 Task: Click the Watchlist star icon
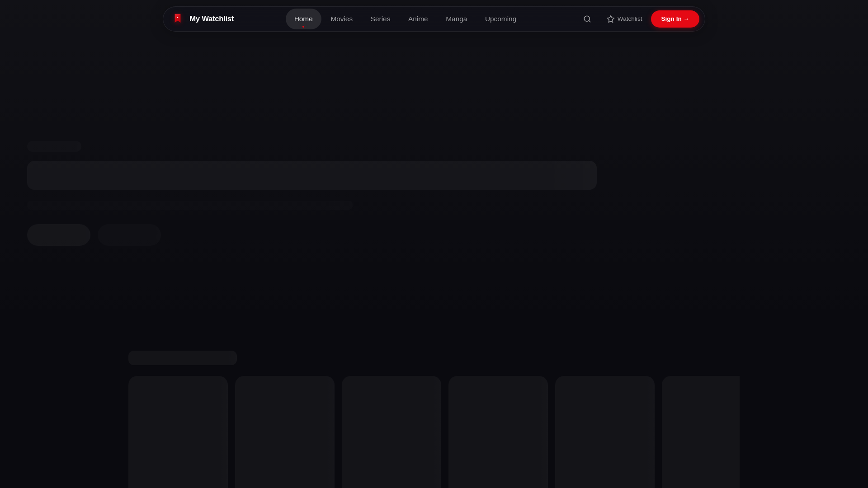pos(611,19)
